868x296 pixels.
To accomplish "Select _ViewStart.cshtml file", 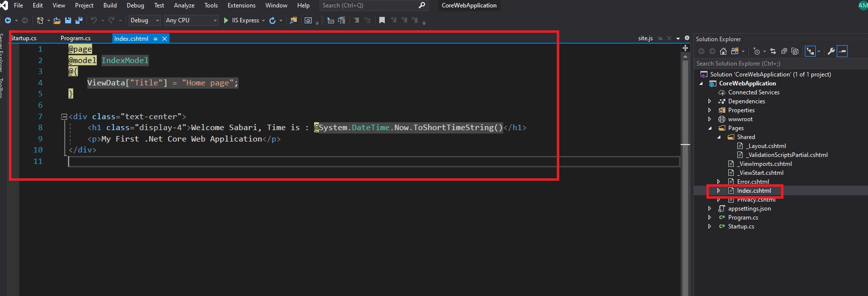I will tap(760, 173).
